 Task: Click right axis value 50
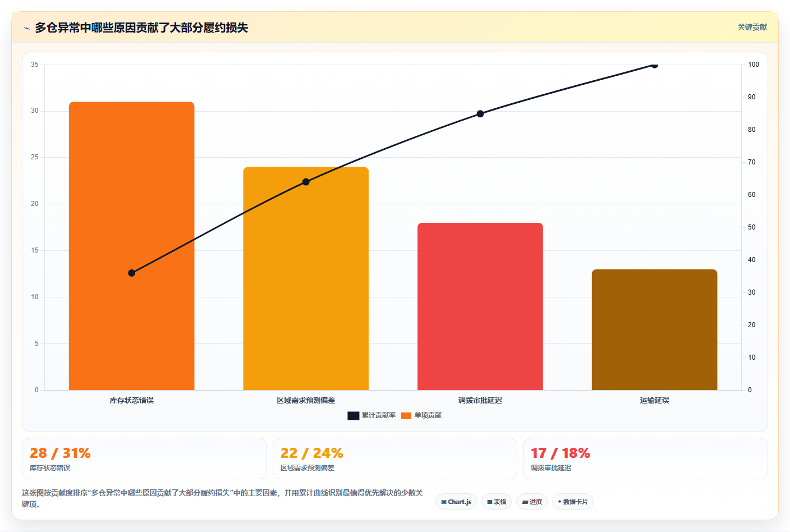(752, 227)
